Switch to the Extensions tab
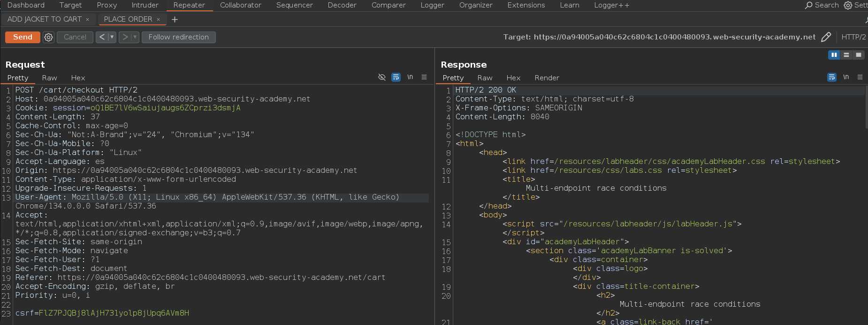Screen dimensions: 868x325 [x=526, y=5]
